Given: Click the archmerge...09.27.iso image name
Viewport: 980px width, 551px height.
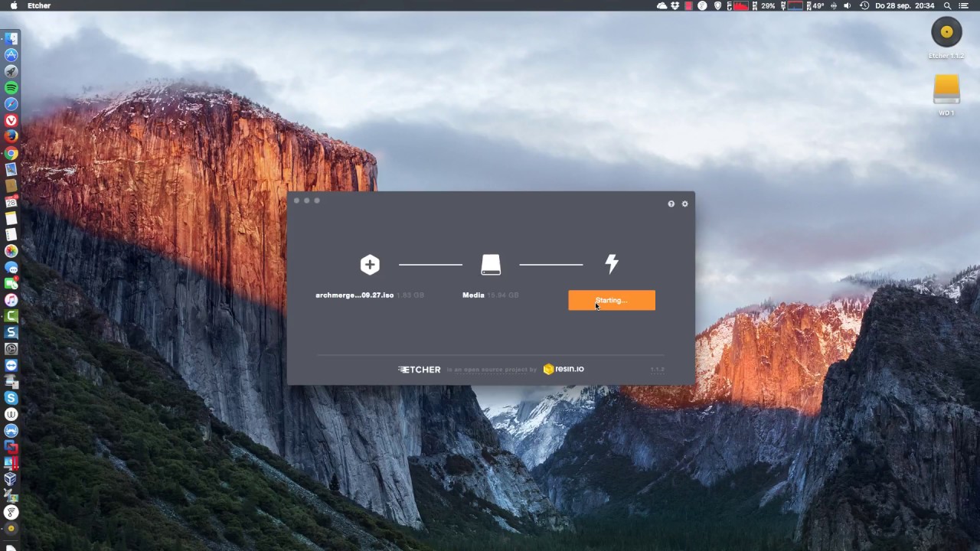Looking at the screenshot, I should [354, 295].
